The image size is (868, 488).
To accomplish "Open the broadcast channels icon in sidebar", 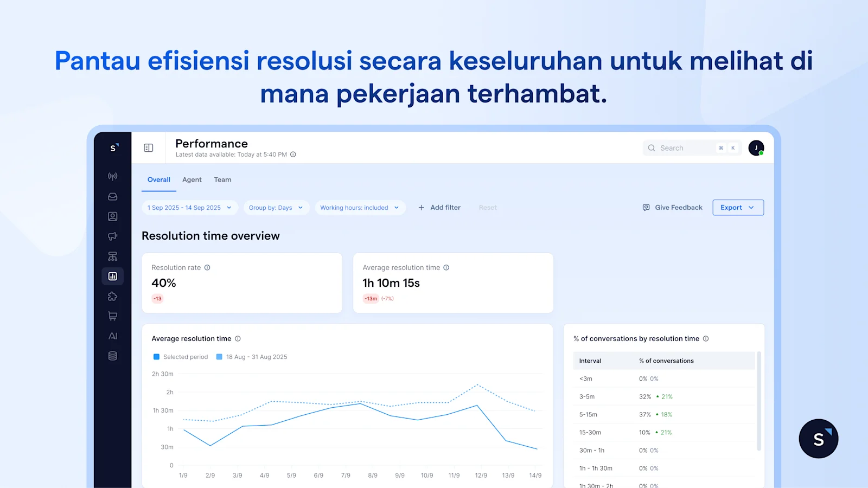I will (x=112, y=176).
